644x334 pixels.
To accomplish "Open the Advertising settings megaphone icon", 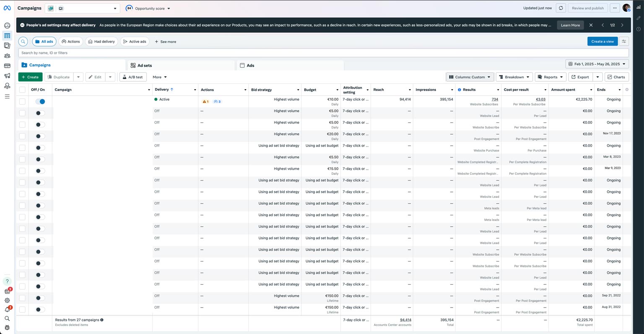I will [7, 76].
